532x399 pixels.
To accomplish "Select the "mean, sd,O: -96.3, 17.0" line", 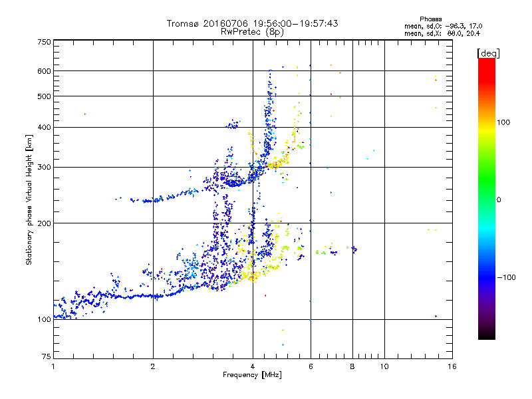I will tap(443, 26).
